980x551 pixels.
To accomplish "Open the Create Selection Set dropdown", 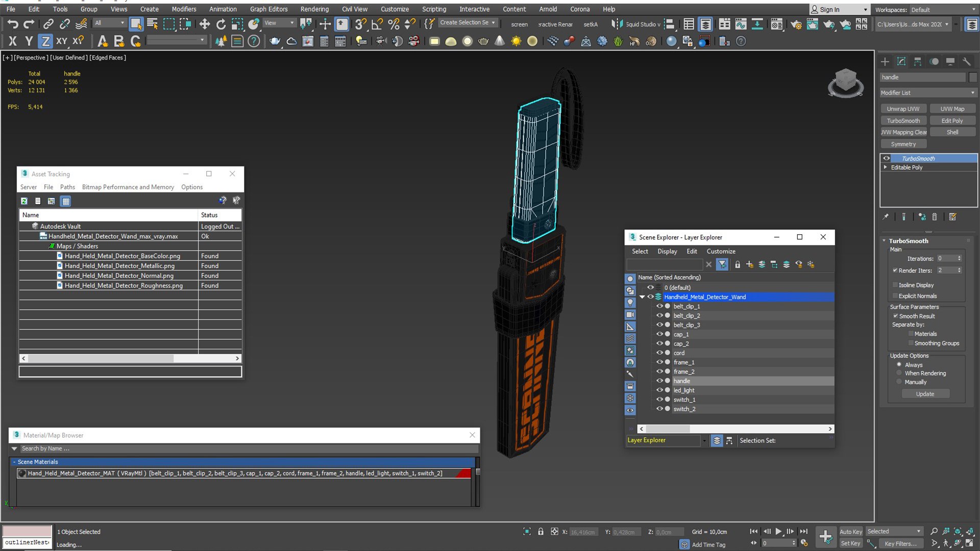I will coord(468,23).
